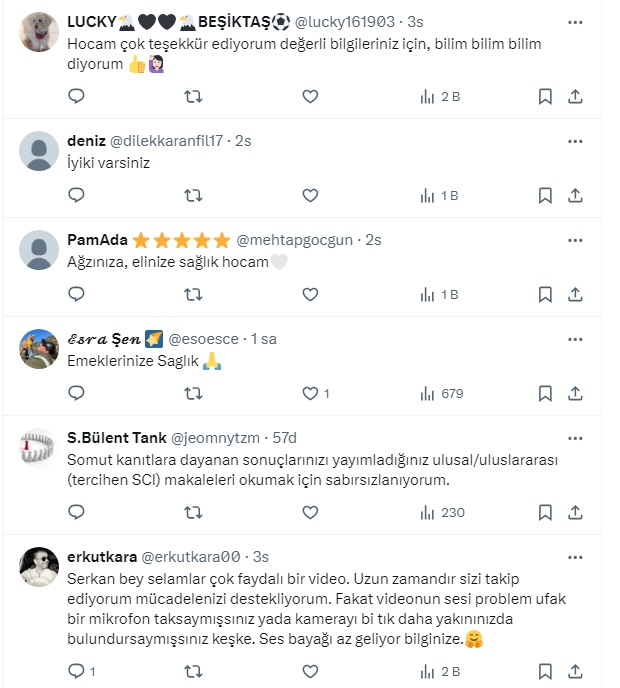The width and height of the screenshot is (620, 688).
Task: Click Esra Şen's profile avatar
Action: [x=39, y=347]
